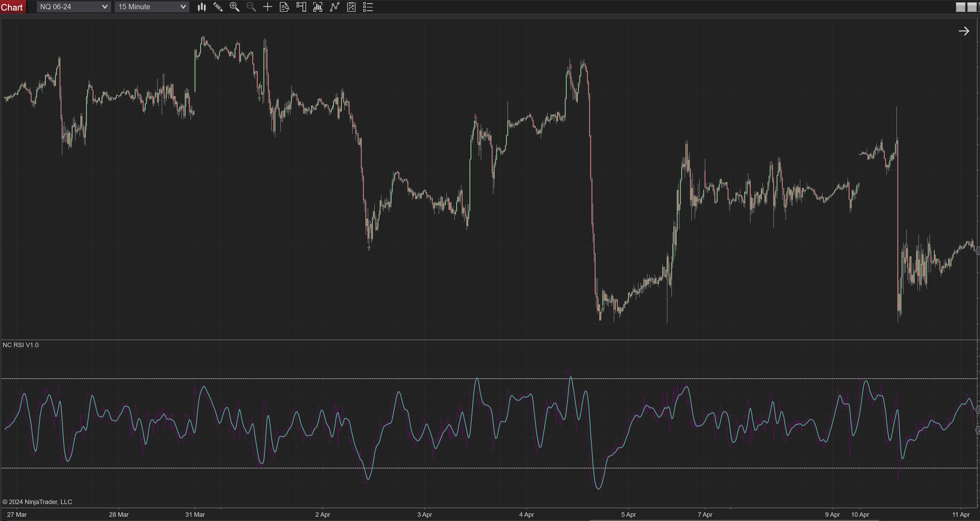Screen dimensions: 980x521
Task: Expand the 15 Minute interval dropdown
Action: coord(151,7)
